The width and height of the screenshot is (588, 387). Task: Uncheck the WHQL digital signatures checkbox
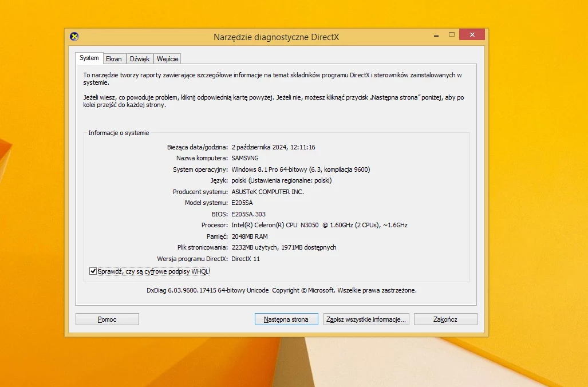pyautogui.click(x=93, y=271)
